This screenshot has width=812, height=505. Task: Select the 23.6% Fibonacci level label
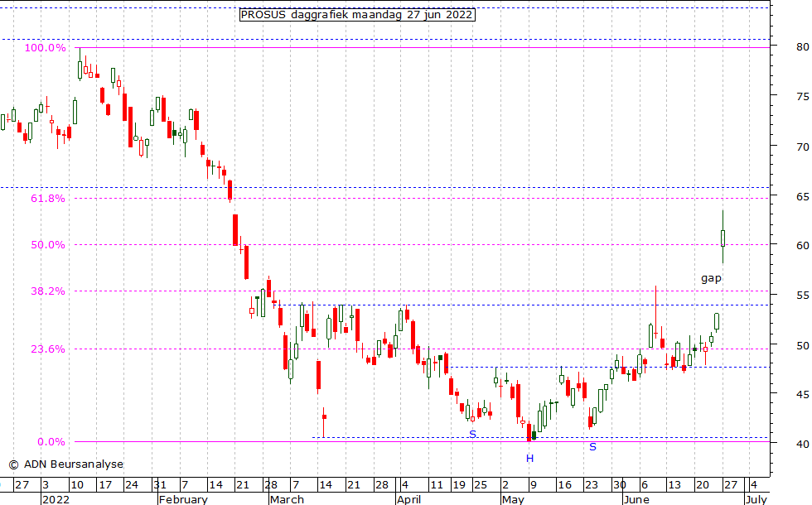[x=48, y=349]
